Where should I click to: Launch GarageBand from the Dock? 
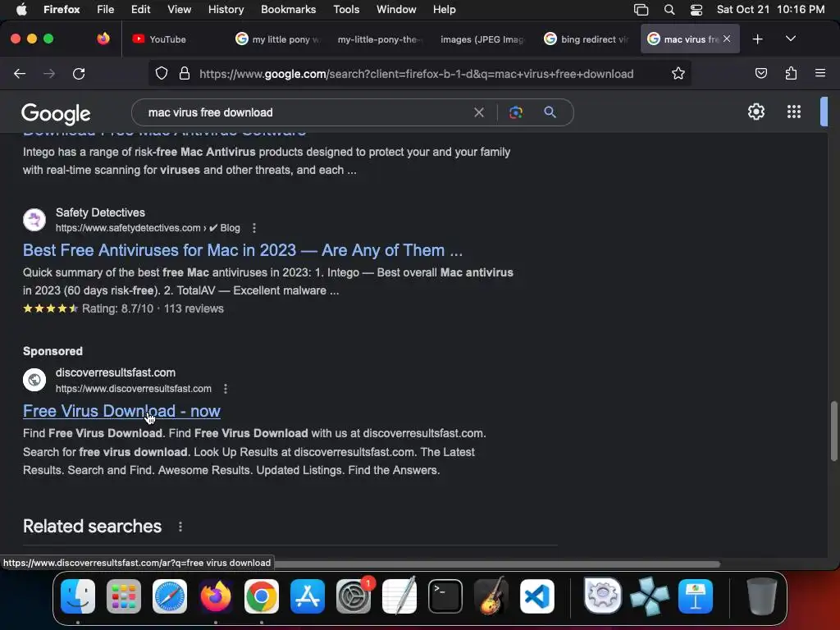pyautogui.click(x=491, y=596)
